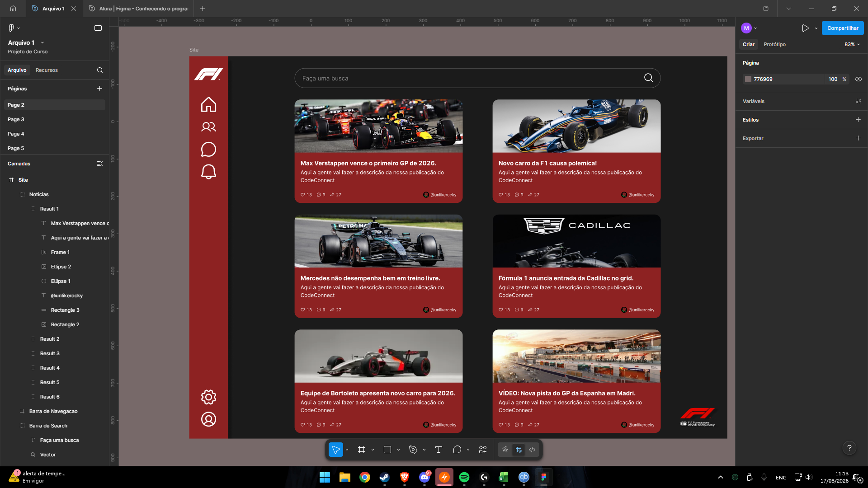Click the Compartilhar button

coord(842,28)
